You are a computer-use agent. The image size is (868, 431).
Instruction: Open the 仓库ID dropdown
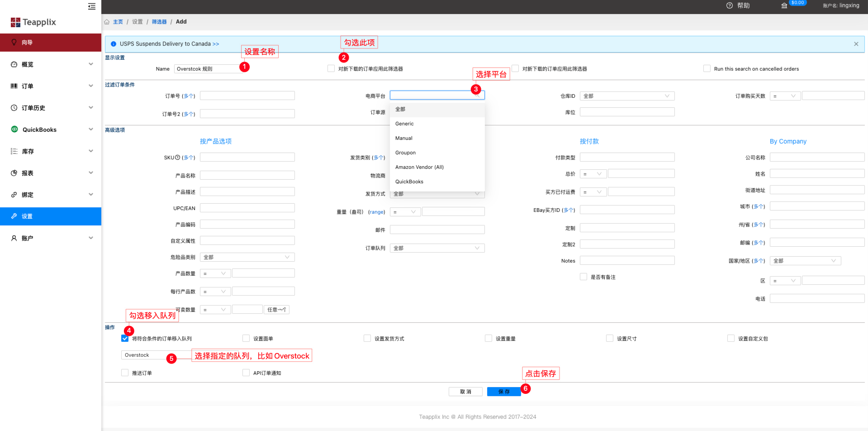coord(627,96)
